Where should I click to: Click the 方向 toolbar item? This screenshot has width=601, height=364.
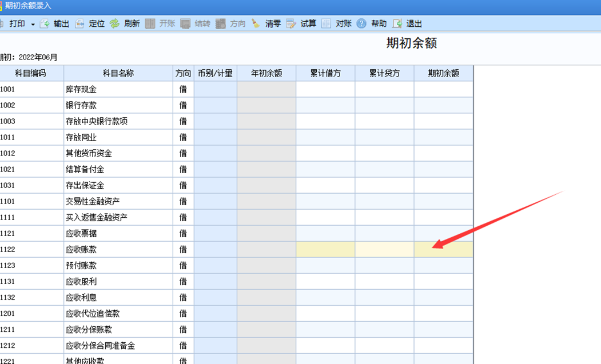(231, 24)
